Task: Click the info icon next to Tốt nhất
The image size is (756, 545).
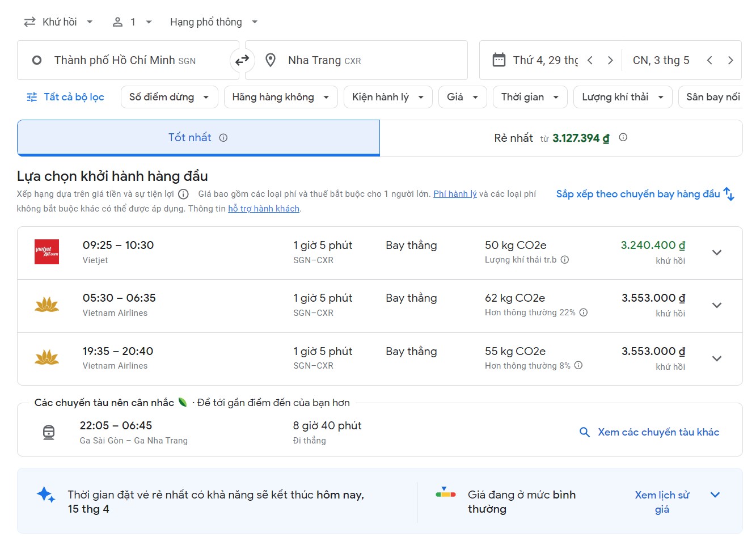Action: pyautogui.click(x=223, y=138)
